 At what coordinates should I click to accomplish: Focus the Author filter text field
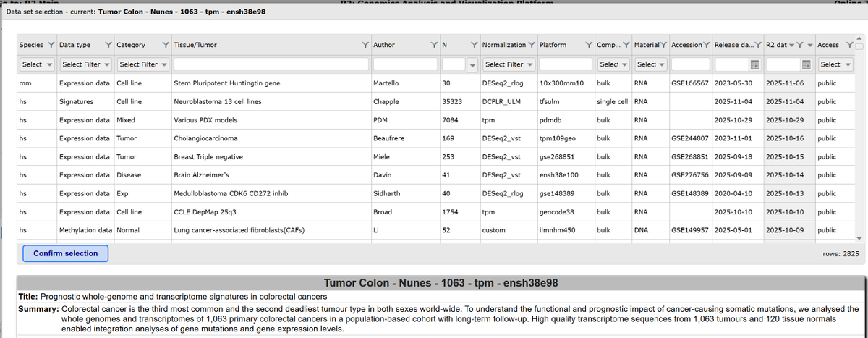pyautogui.click(x=405, y=64)
